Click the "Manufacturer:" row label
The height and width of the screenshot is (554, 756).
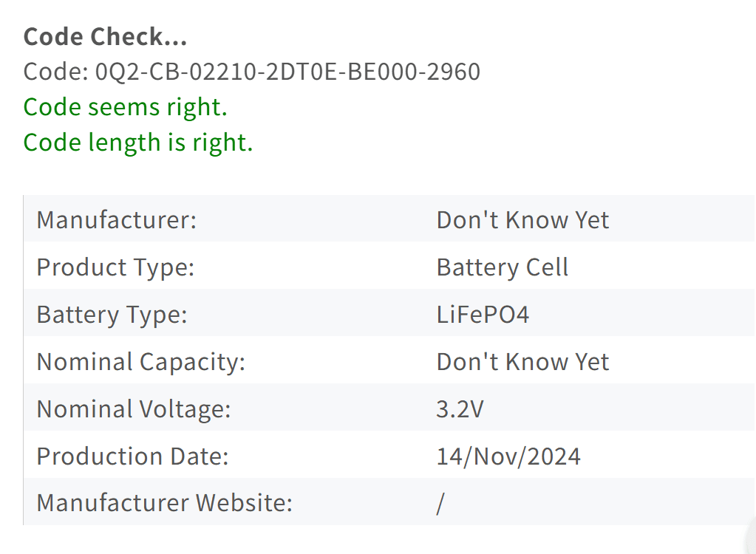[117, 220]
